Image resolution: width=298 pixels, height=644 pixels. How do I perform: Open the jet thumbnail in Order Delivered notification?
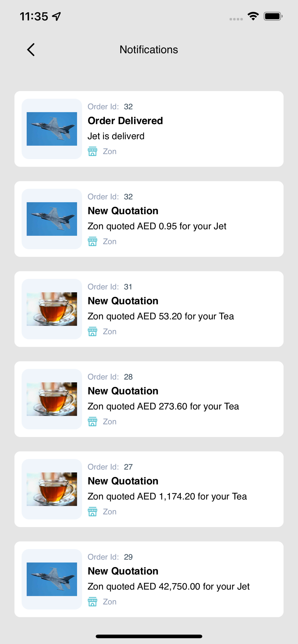(x=52, y=129)
